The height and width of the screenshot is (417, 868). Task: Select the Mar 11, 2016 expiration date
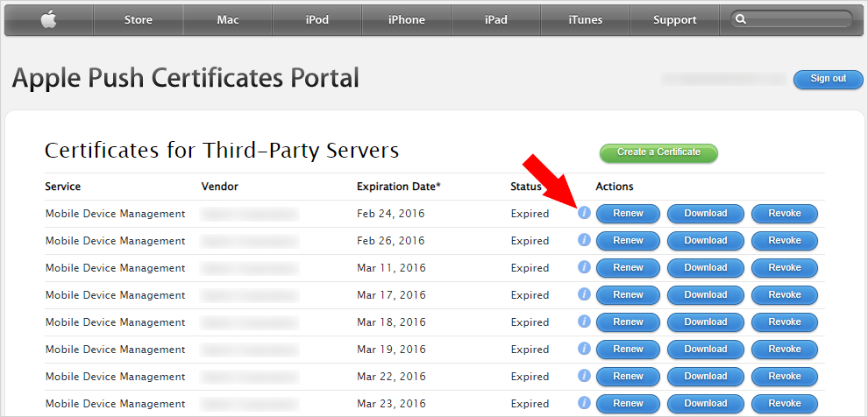pos(391,268)
